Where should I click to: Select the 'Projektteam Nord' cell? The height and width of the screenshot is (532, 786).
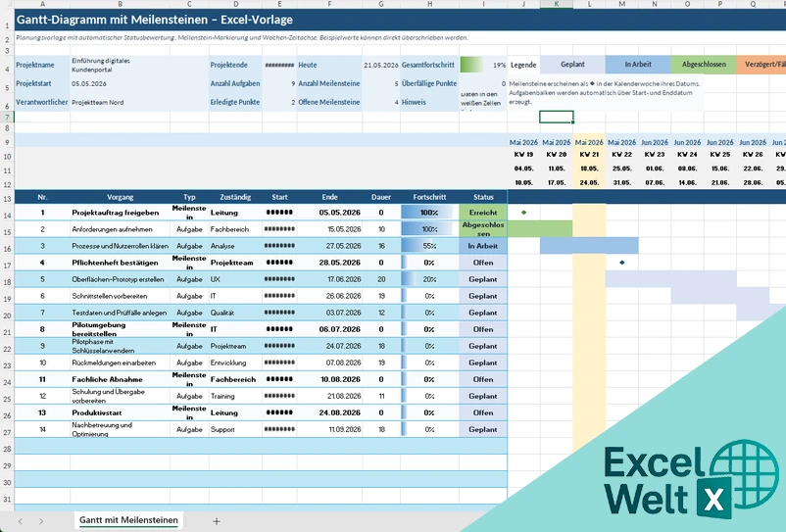pos(120,102)
